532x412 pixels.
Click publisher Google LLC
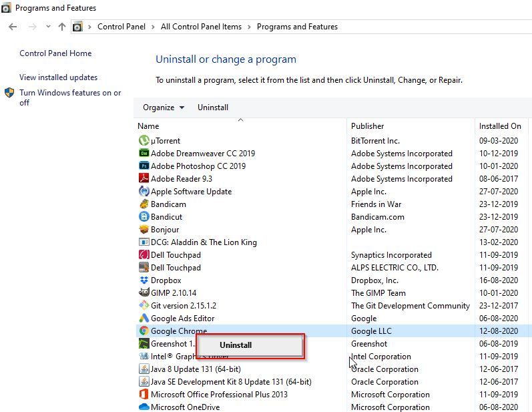tap(371, 331)
